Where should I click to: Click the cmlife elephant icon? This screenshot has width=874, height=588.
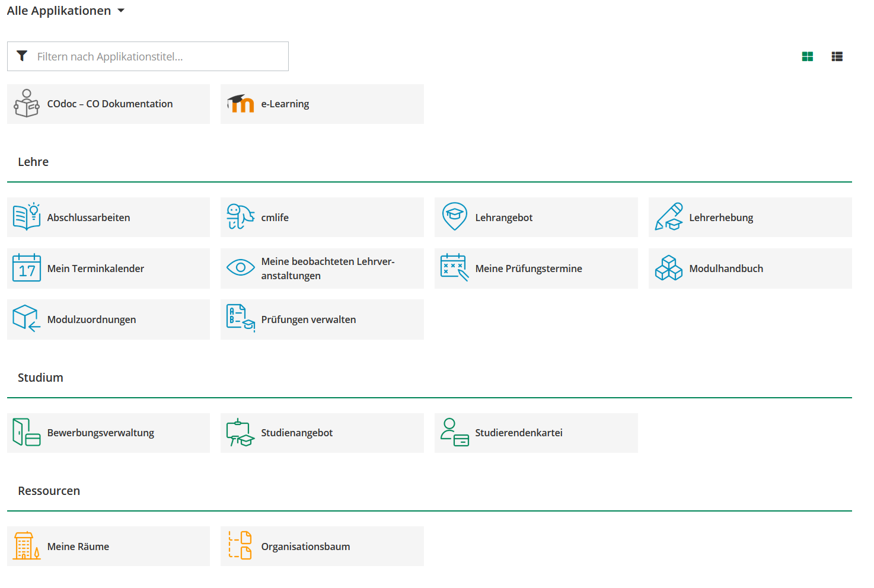241,217
